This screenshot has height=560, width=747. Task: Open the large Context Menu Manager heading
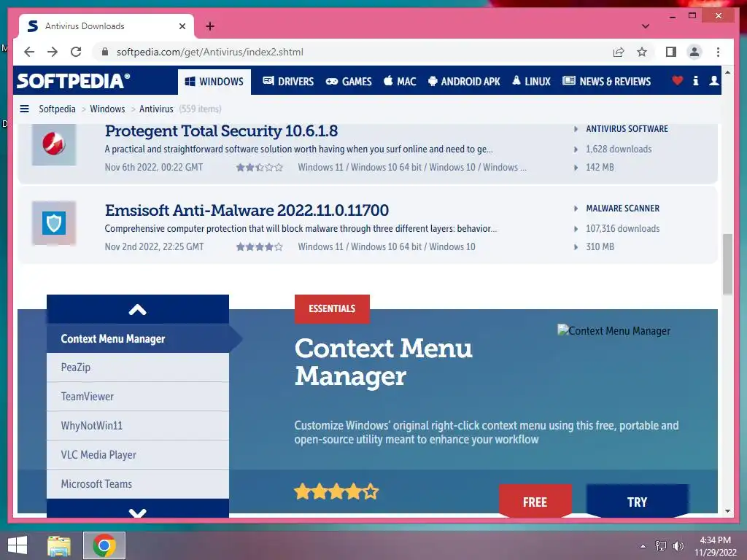384,362
